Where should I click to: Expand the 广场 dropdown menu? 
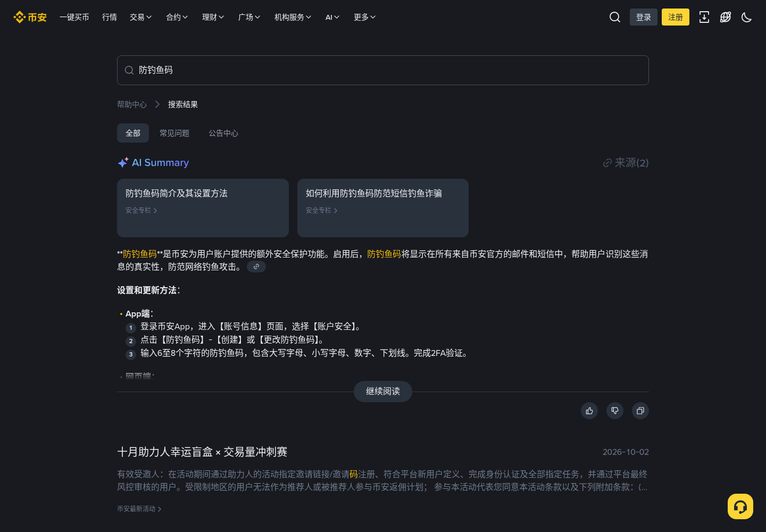tap(249, 17)
